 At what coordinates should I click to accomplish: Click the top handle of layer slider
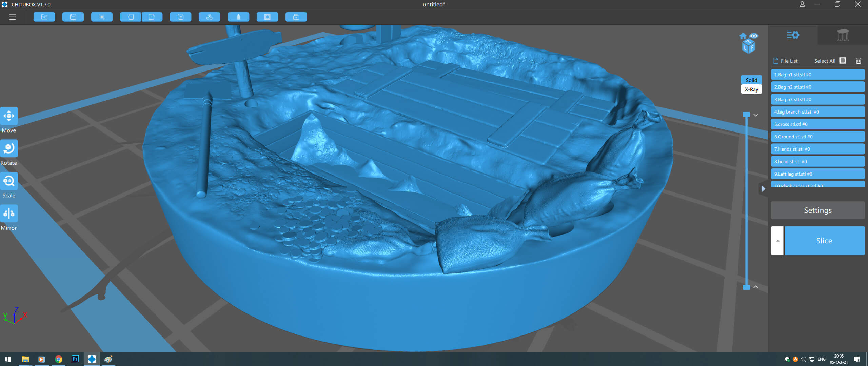tap(746, 115)
